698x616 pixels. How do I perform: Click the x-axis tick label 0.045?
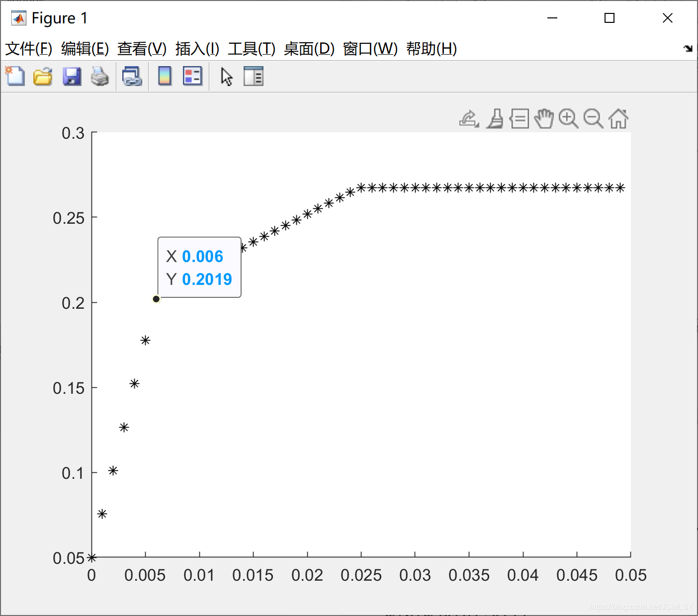(x=577, y=575)
